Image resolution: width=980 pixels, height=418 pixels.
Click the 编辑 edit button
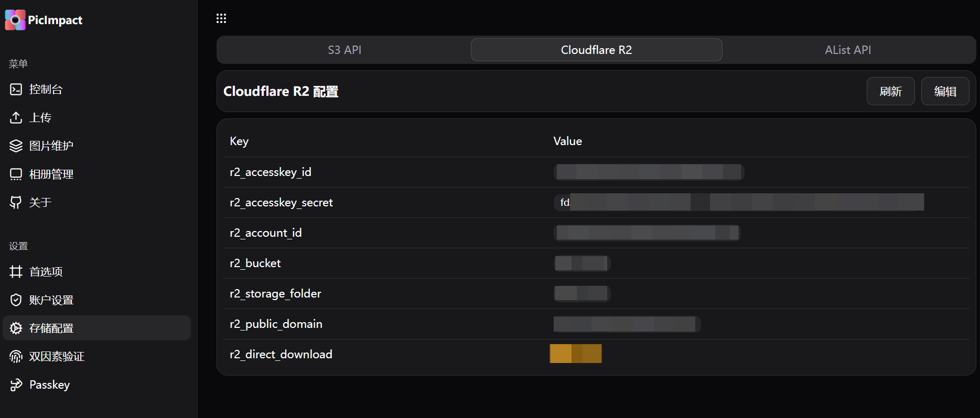pos(945,91)
